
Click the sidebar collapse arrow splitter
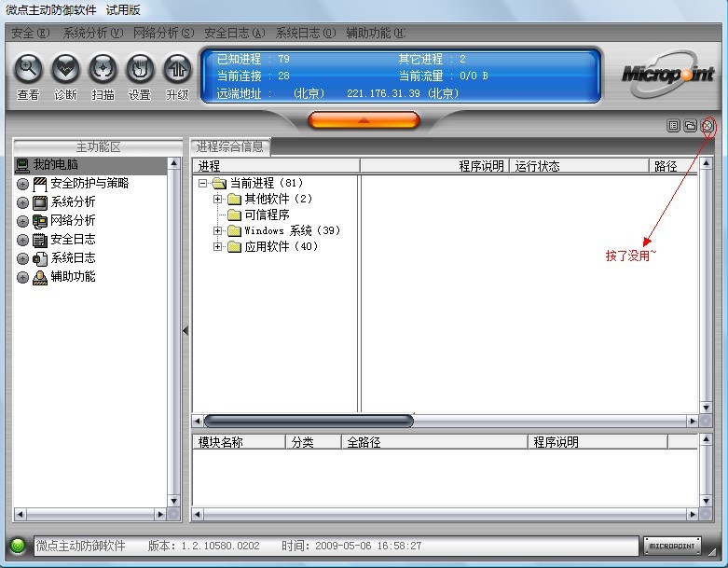pos(185,331)
